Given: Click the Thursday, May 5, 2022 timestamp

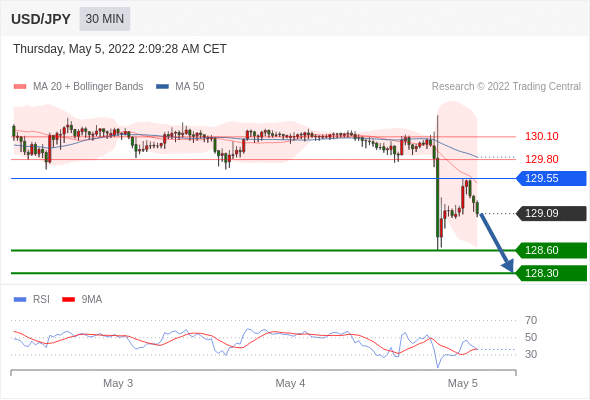Looking at the screenshot, I should (x=120, y=49).
